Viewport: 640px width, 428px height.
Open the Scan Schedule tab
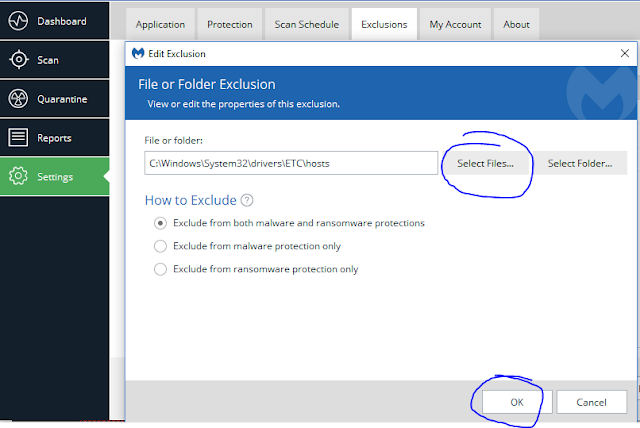(x=307, y=24)
